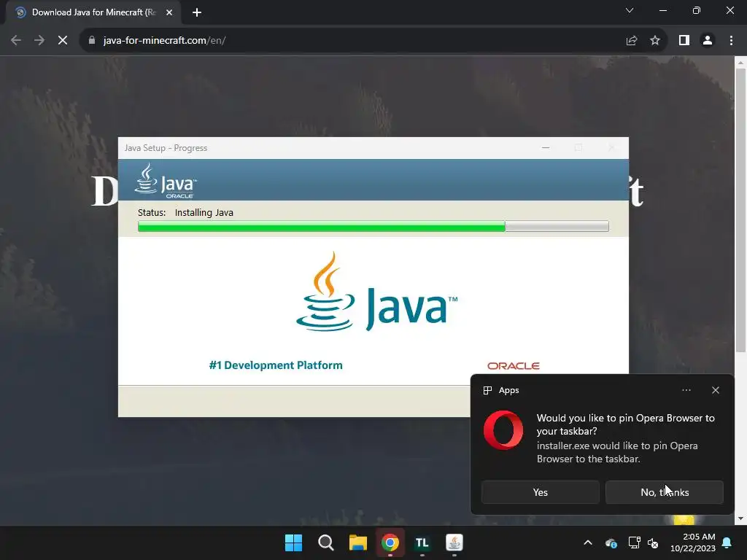Close the Download Java for Minecraft tab
Screen dimensions: 747x560
pos(169,12)
